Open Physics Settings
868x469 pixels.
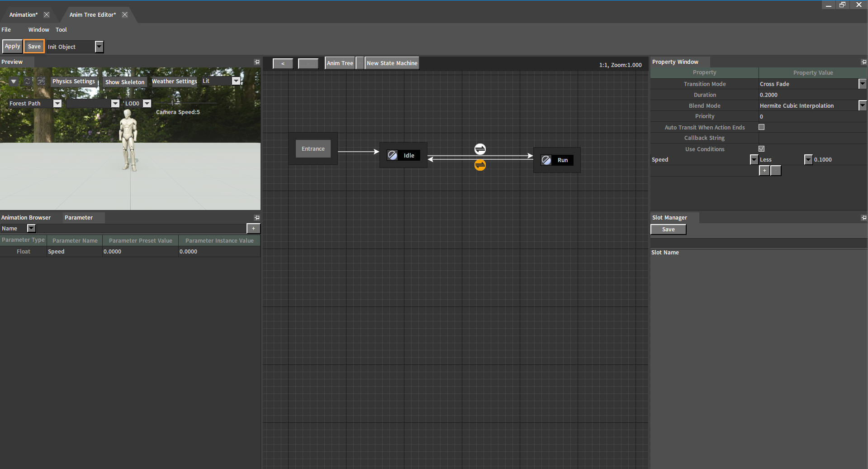(x=74, y=81)
